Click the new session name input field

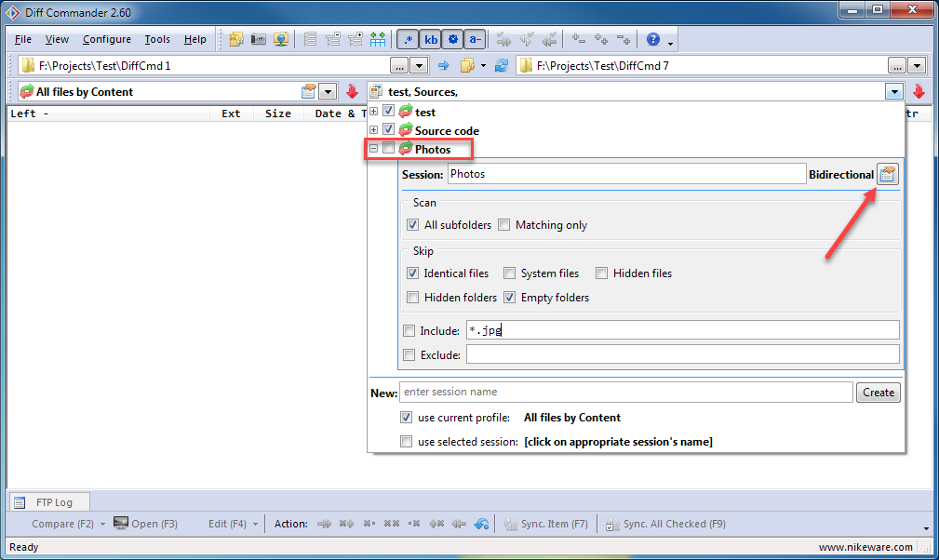point(625,393)
